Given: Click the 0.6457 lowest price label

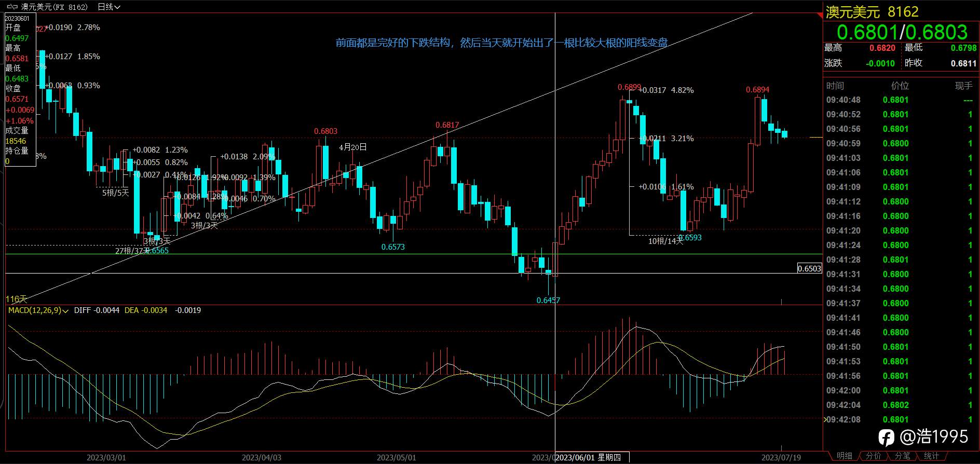Looking at the screenshot, I should point(548,301).
